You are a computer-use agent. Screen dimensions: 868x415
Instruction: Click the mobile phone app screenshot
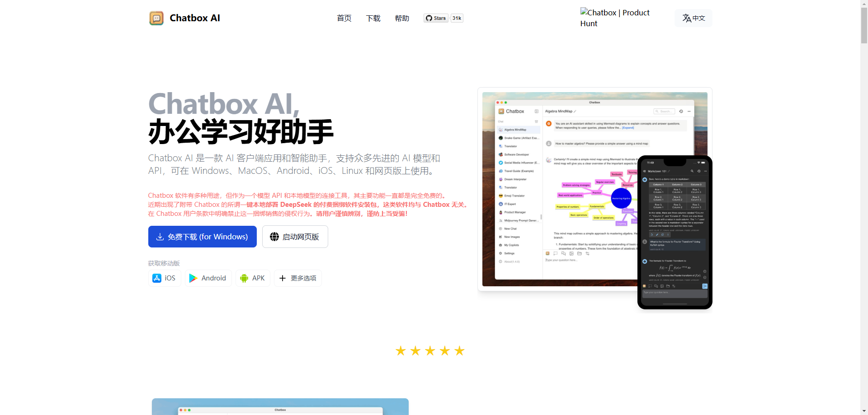pos(675,233)
